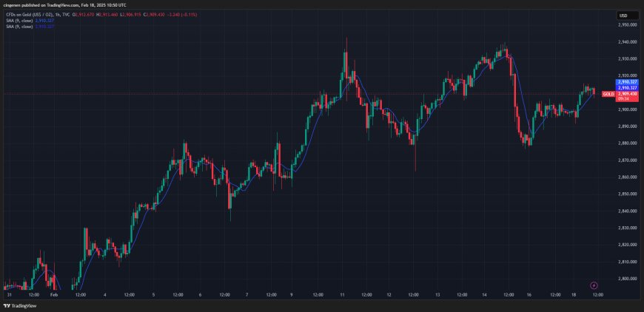Click the lightning event icon near the time axis
The height and width of the screenshot is (312, 644).
point(594,285)
